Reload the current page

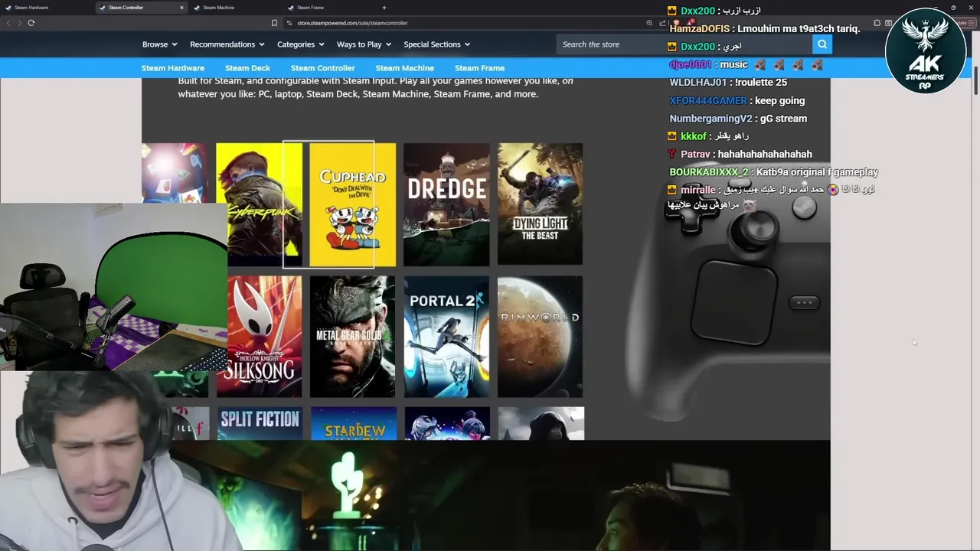tap(31, 23)
